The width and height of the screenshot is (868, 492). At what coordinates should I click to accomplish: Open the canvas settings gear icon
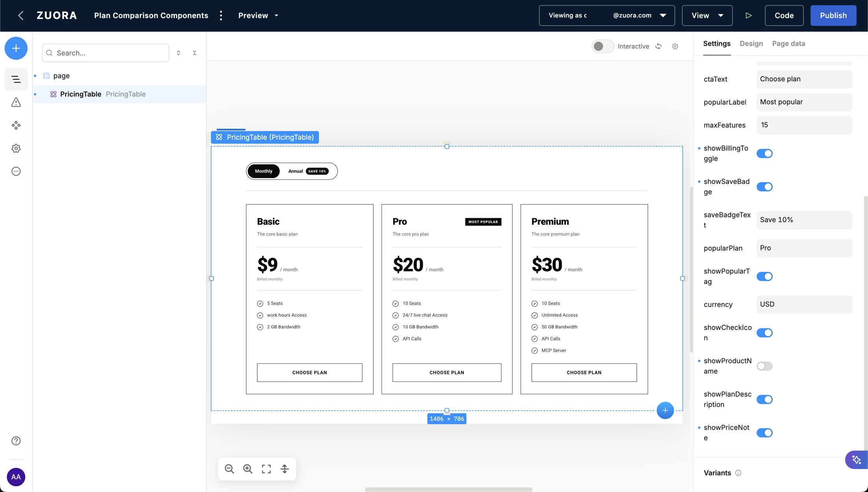pyautogui.click(x=675, y=46)
